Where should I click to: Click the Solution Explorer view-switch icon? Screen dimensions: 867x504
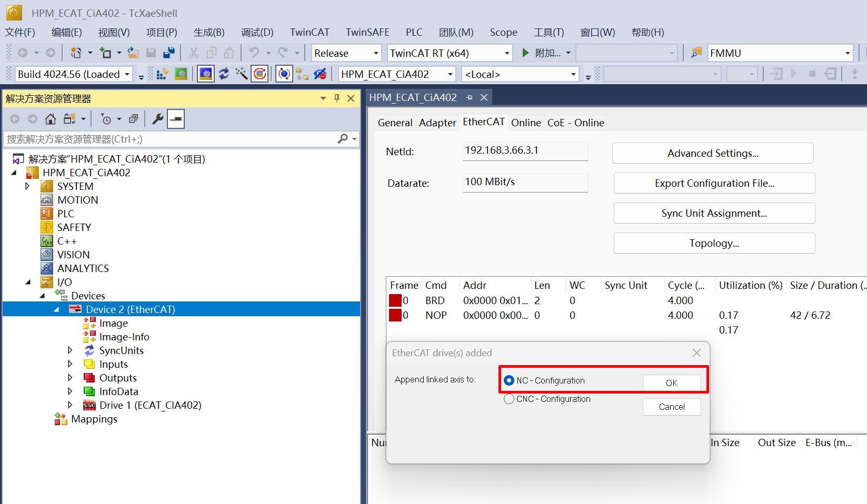(x=70, y=119)
